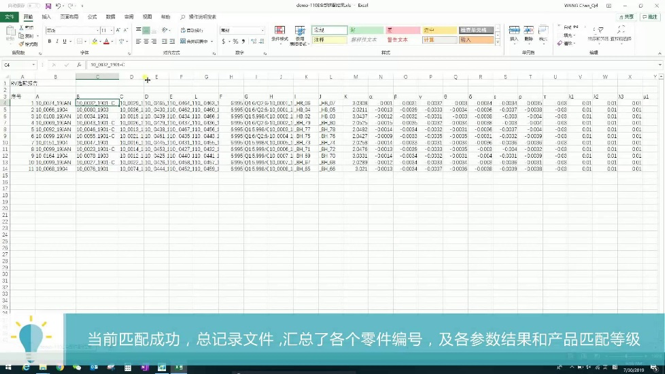Expand the cell styles gallery
The image size is (665, 374).
point(497,43)
